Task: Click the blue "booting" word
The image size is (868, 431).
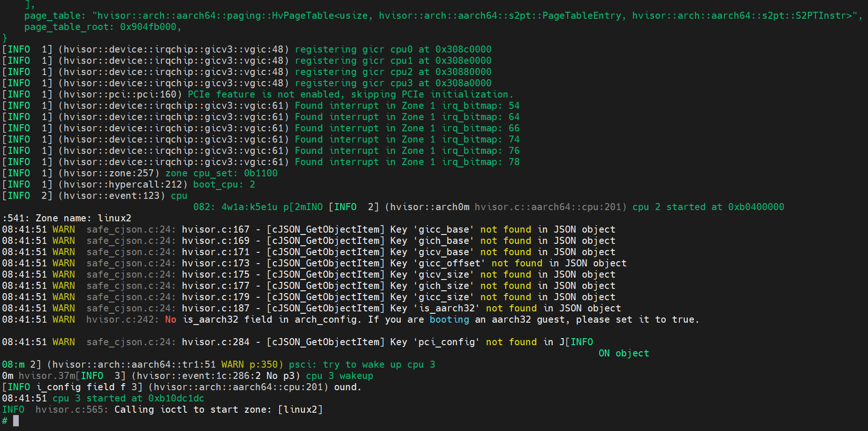Action: click(x=449, y=319)
